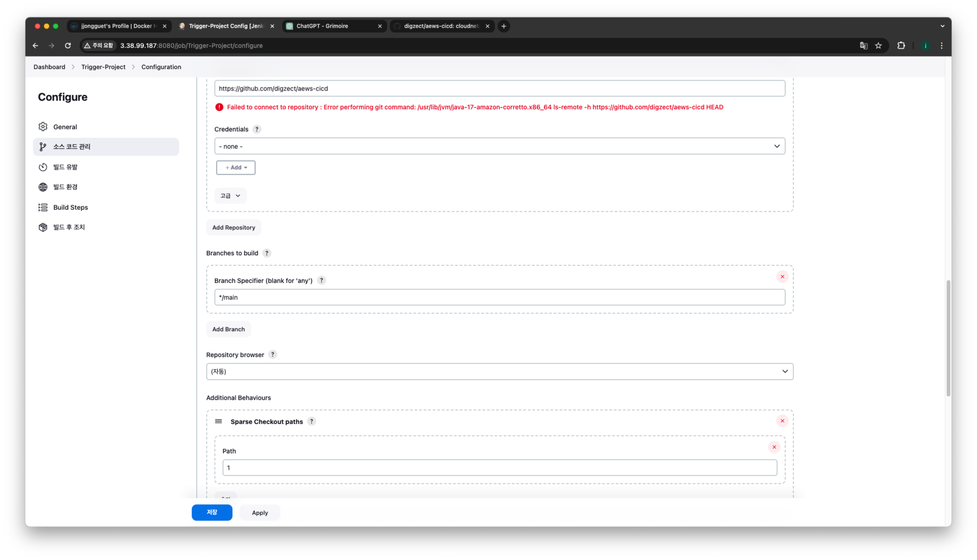Delete the Sparse Checkout paths behaviour
This screenshot has height=560, width=977.
pyautogui.click(x=782, y=421)
